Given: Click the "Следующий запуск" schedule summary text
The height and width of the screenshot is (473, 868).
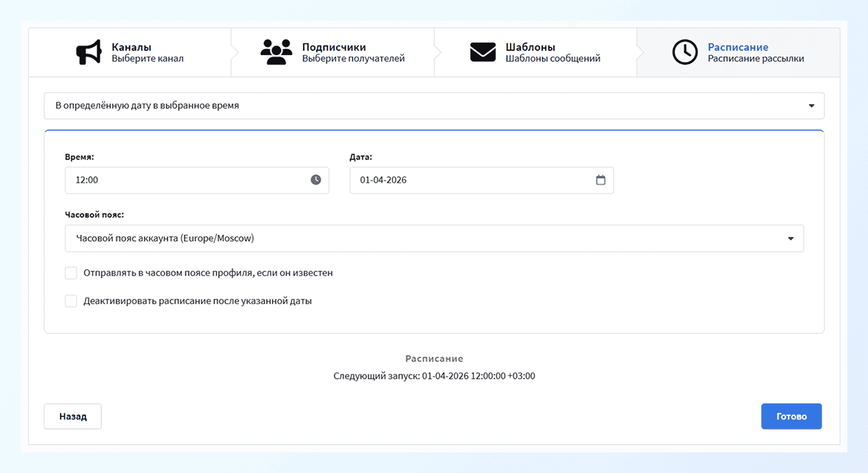Looking at the screenshot, I should click(x=434, y=377).
